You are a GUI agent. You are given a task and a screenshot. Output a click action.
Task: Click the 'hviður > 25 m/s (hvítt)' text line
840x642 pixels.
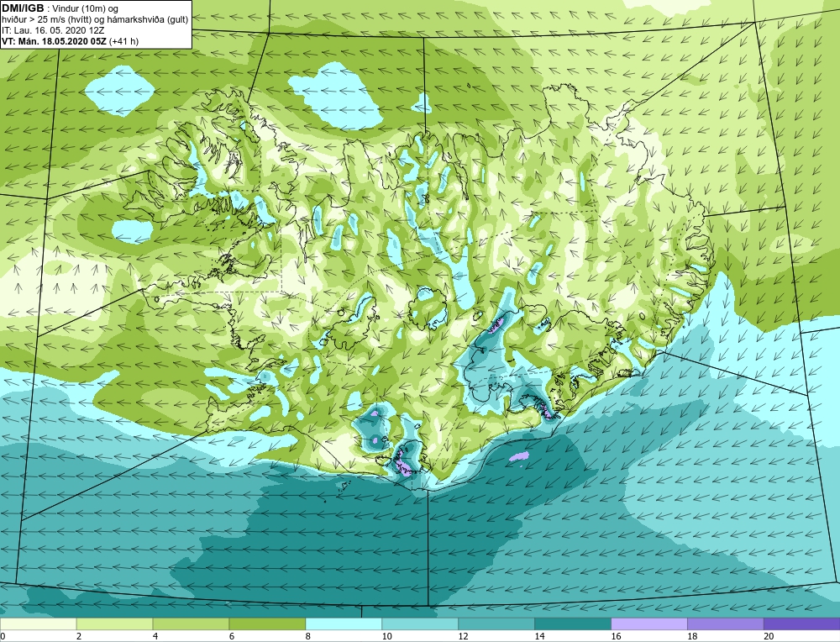(x=46, y=20)
